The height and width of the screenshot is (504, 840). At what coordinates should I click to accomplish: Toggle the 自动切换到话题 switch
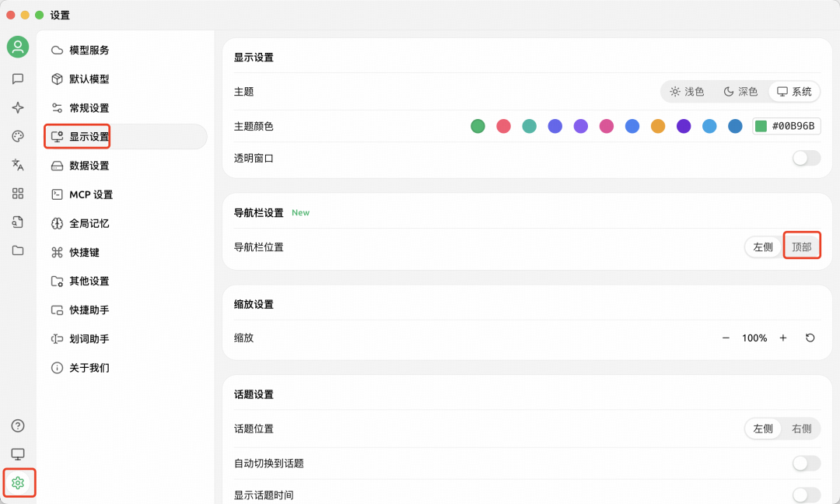pyautogui.click(x=807, y=464)
